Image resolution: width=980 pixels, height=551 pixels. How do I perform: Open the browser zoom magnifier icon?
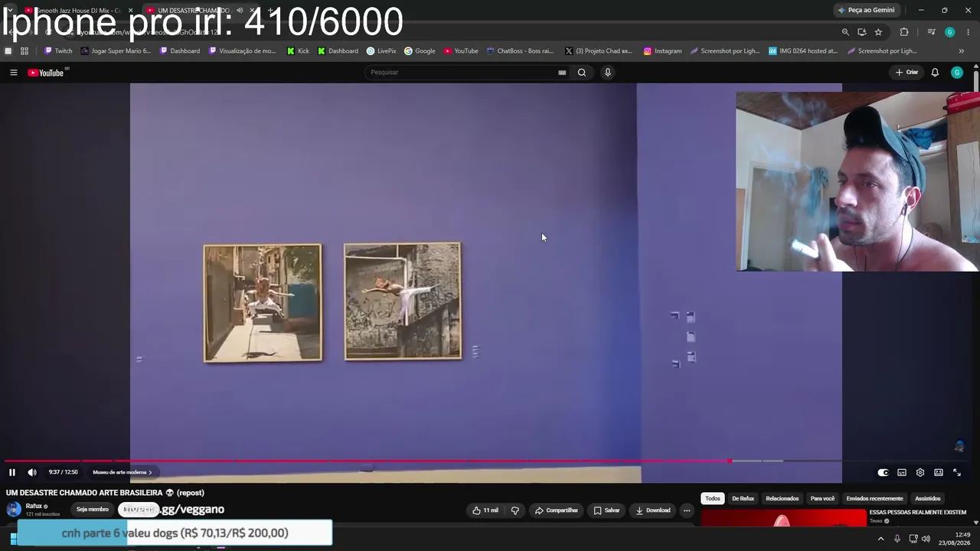845,32
